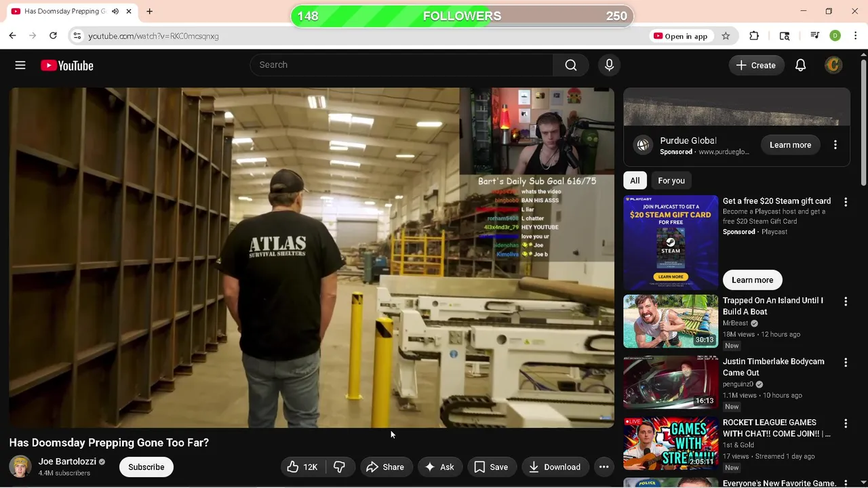Open ROCKET LEAGUE GAMES WITH CHAT title
Viewport: 868px width, 488px height.
pos(776,428)
